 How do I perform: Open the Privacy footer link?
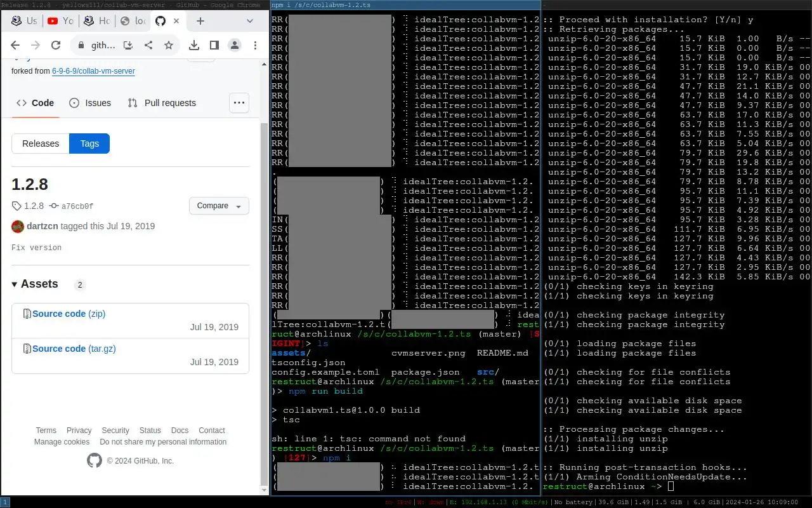(79, 431)
